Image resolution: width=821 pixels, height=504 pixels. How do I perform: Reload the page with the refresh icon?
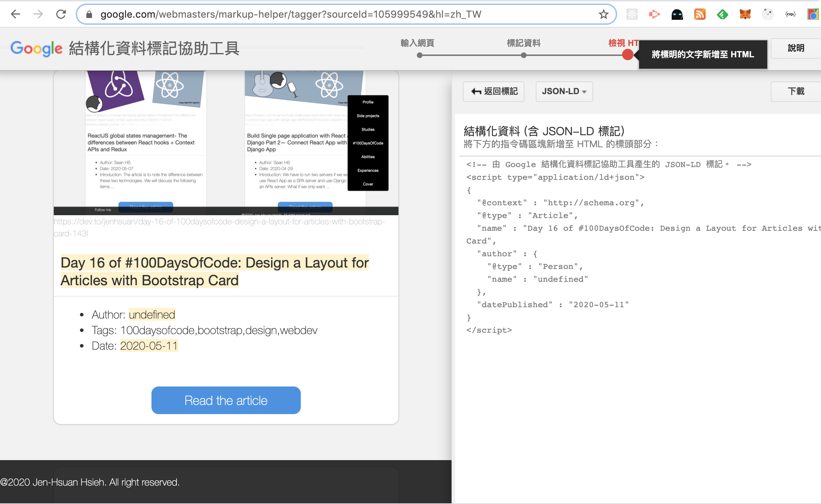tap(61, 14)
